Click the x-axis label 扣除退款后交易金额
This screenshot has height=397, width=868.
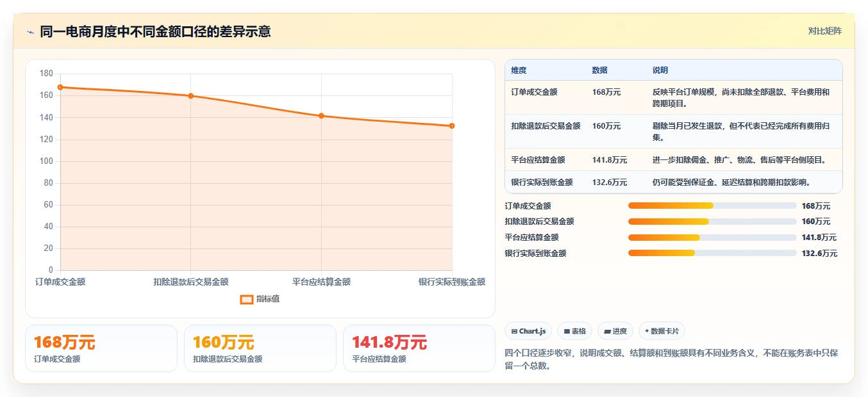pos(191,282)
